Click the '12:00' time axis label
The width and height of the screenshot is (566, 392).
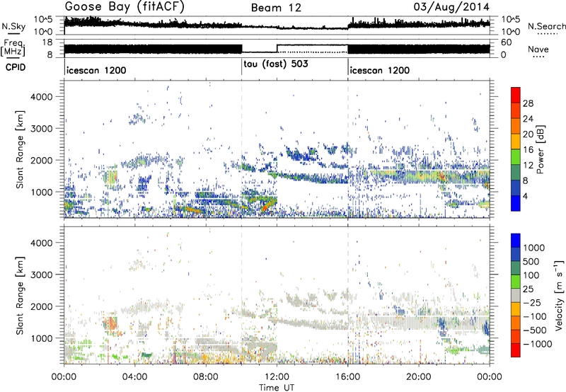click(x=277, y=377)
